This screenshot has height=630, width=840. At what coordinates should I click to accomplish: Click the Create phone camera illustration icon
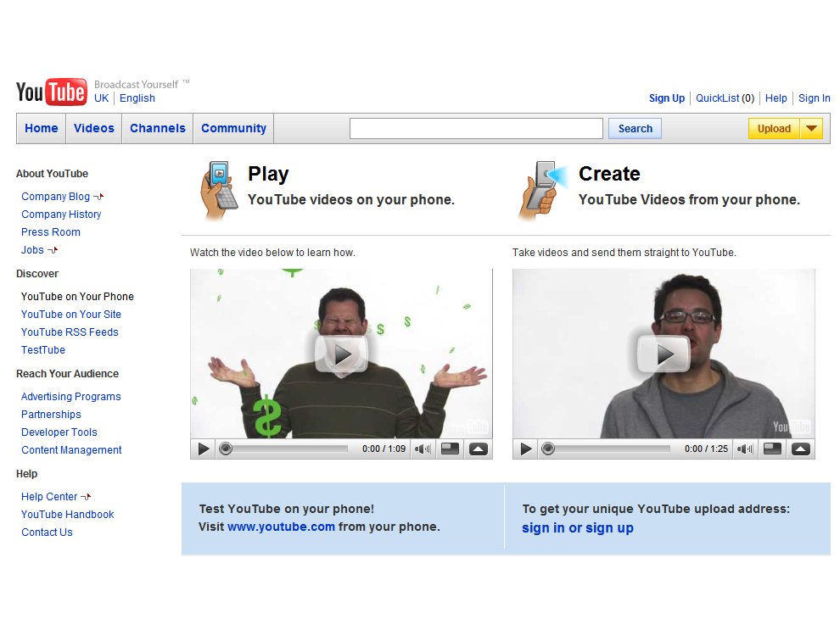point(542,191)
